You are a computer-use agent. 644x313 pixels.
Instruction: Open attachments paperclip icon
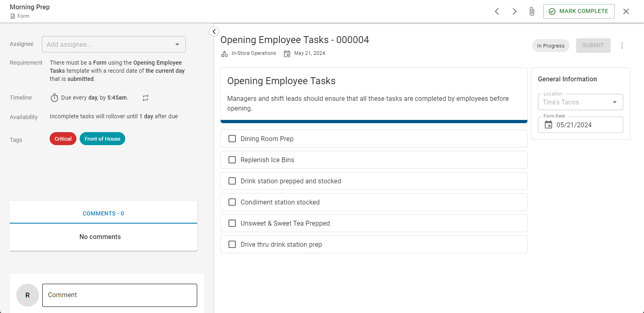pyautogui.click(x=532, y=11)
